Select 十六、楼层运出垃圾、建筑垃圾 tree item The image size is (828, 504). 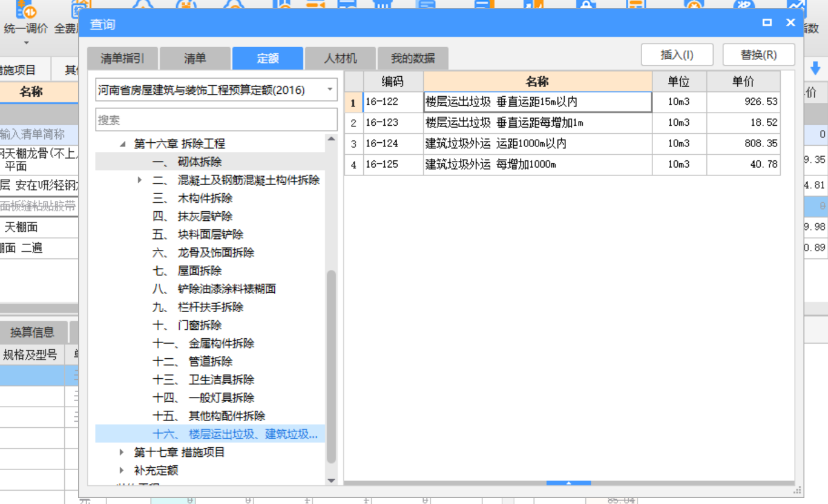coord(235,434)
